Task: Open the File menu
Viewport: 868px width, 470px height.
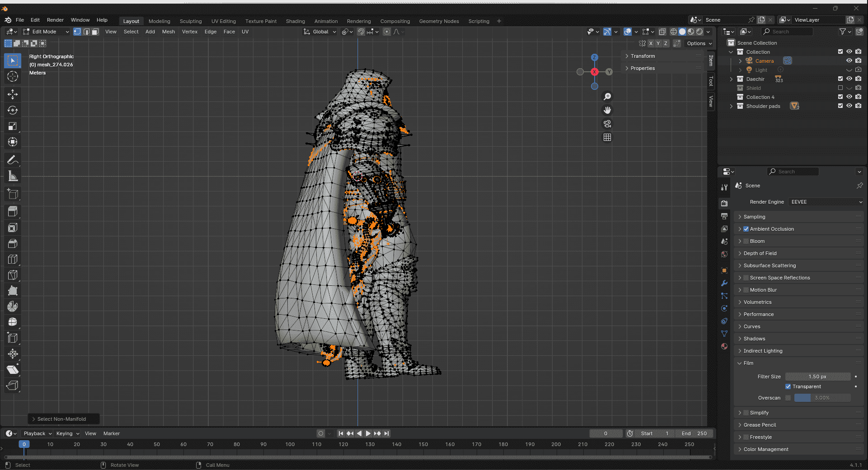Action: tap(20, 20)
